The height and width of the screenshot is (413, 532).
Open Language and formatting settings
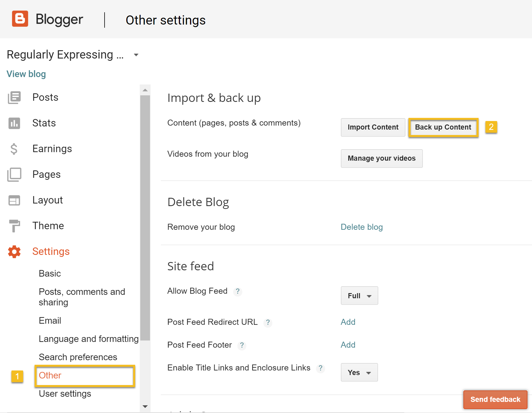pos(89,339)
